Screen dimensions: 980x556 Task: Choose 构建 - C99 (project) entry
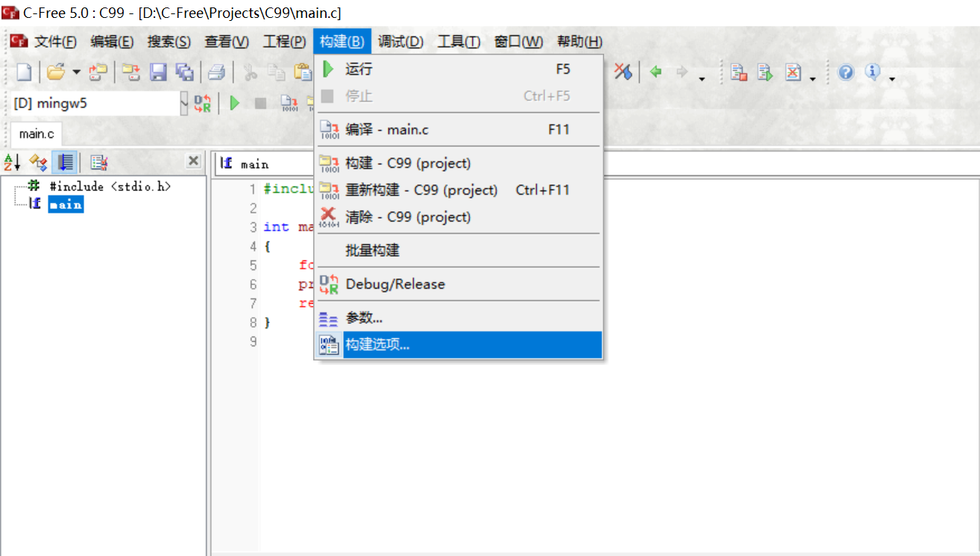[x=458, y=163]
